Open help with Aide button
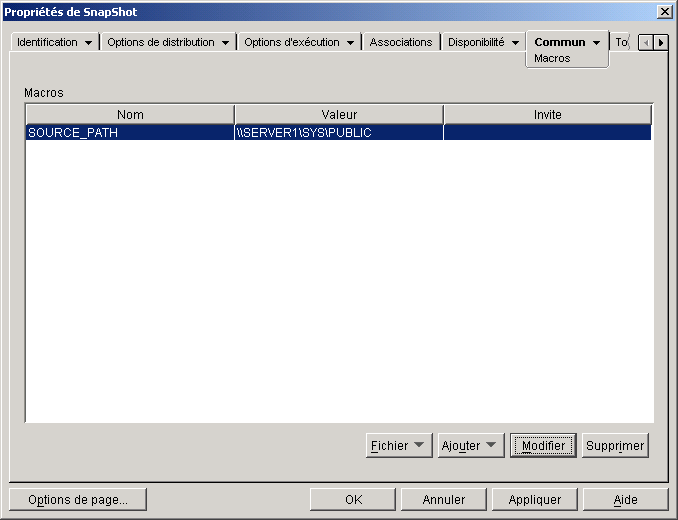The width and height of the screenshot is (678, 520). point(626,500)
